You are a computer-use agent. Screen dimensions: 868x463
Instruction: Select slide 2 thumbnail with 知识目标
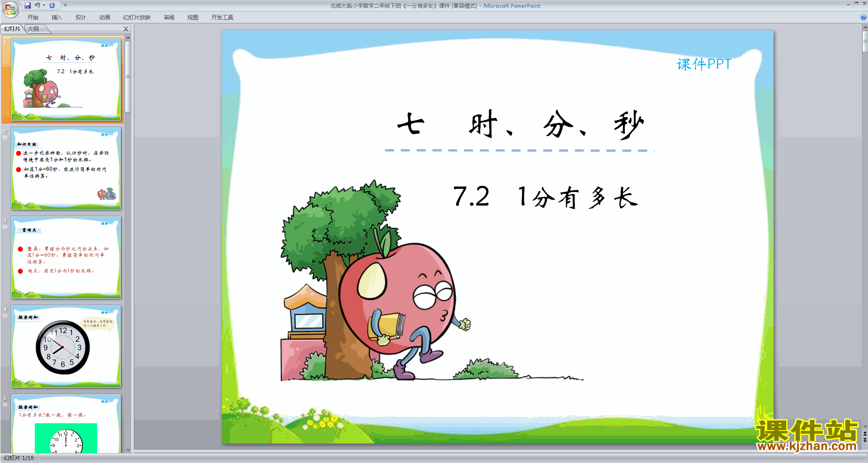(x=66, y=168)
